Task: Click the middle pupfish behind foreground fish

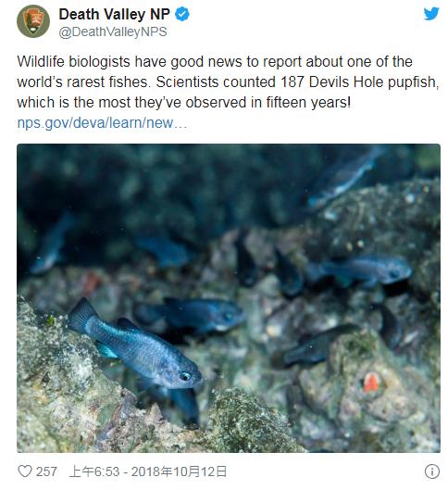Action: tap(189, 315)
